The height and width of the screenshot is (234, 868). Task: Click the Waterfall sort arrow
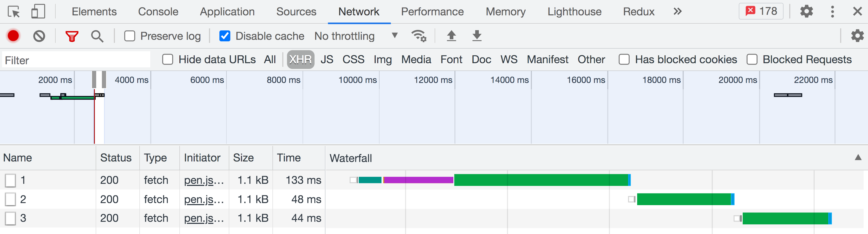click(858, 158)
